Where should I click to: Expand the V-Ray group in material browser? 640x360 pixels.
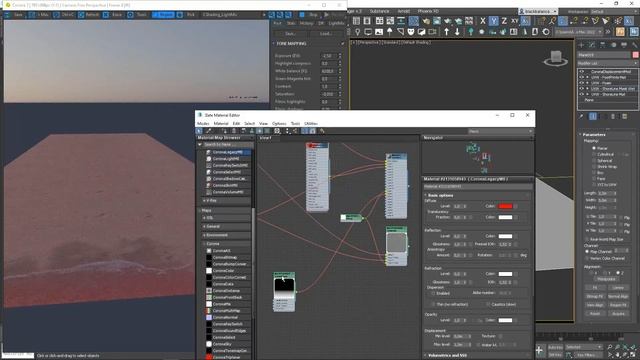pyautogui.click(x=227, y=200)
